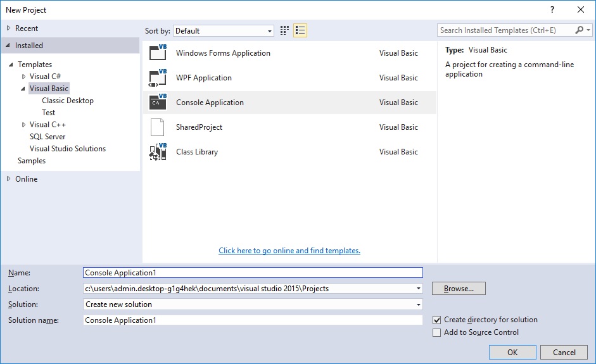The height and width of the screenshot is (364, 596).
Task: Click the Browse... button
Action: point(459,289)
